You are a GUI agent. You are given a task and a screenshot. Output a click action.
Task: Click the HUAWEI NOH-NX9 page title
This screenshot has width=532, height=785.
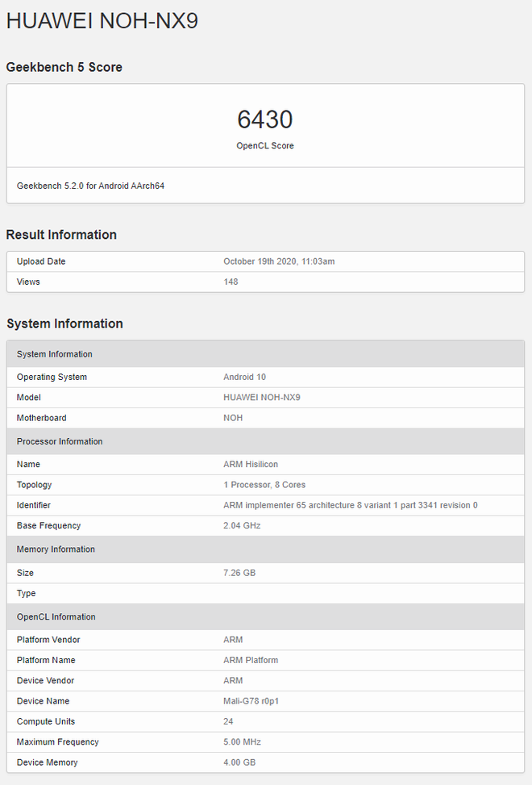click(102, 21)
